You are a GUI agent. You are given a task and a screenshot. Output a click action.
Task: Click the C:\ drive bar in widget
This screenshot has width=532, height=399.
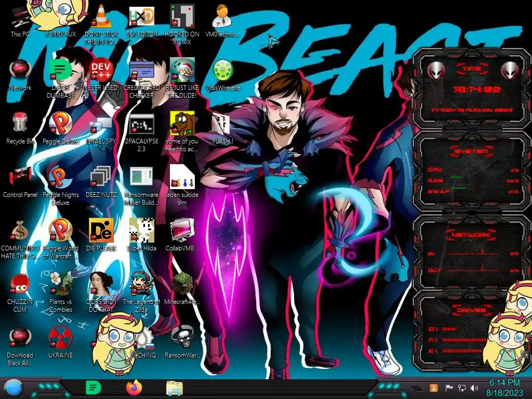point(443,329)
